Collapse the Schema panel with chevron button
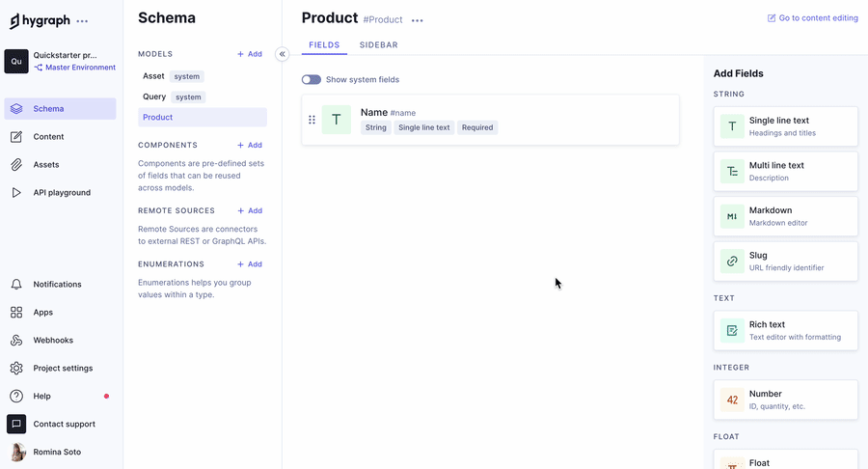Viewport: 868px width, 469px height. point(282,54)
